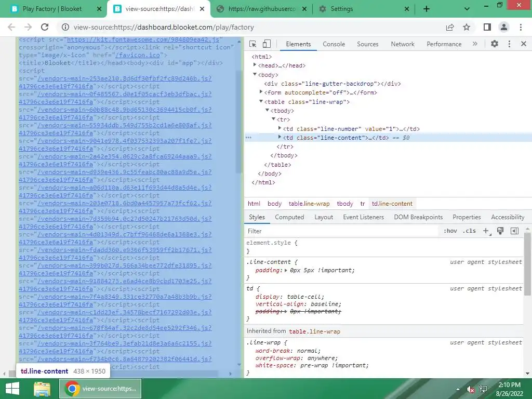Switch to raw.githubusercontent tab
532x399 pixels.
click(x=261, y=9)
